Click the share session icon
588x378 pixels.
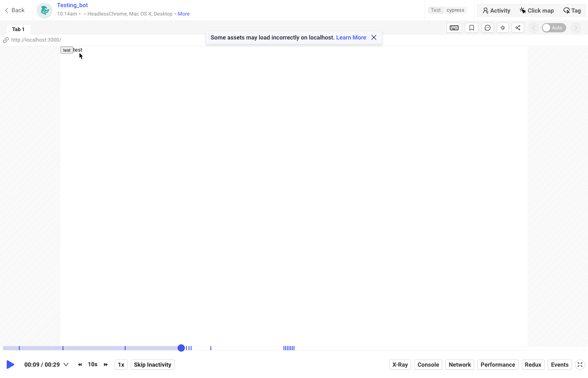coord(518,28)
